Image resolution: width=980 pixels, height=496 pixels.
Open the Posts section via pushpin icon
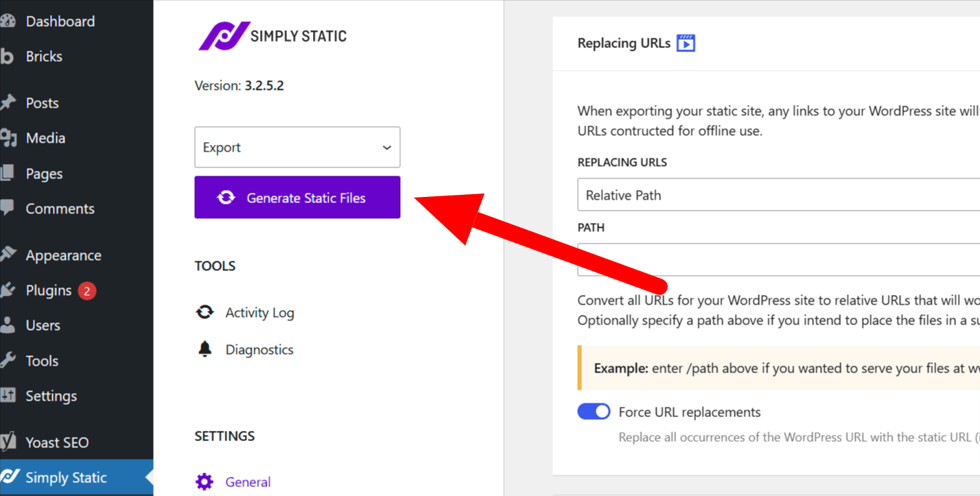click(10, 102)
